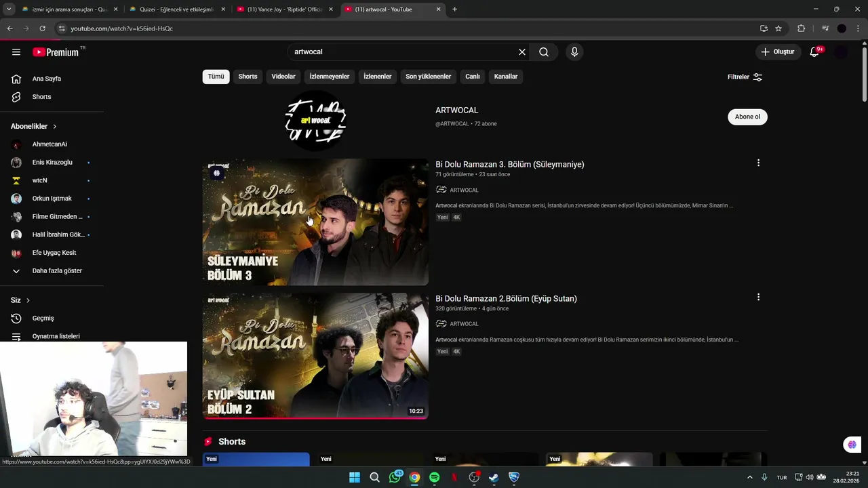868x488 pixels.
Task: Open the Chrome extensions puzzle icon
Action: (801, 28)
